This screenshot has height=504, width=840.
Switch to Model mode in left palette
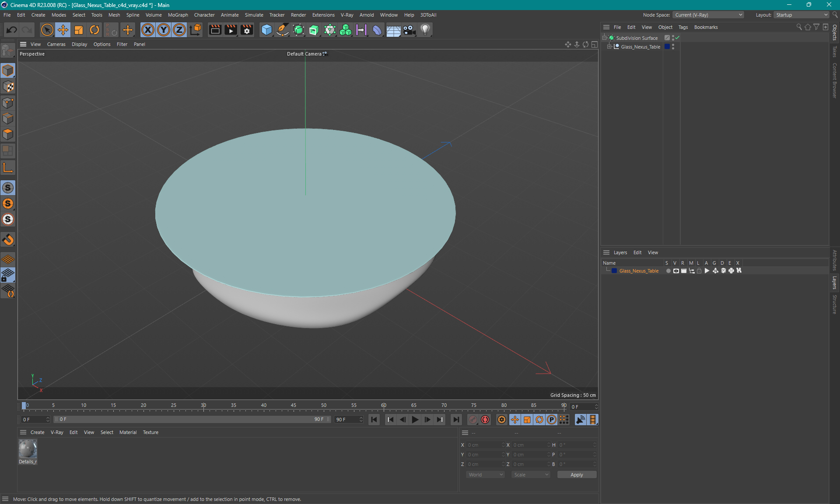[8, 70]
